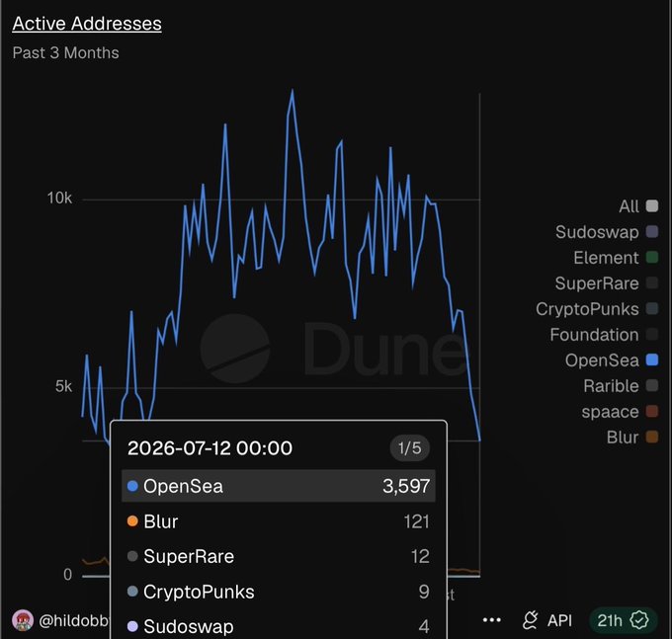This screenshot has width=672, height=639.
Task: Click the orange Blur swatch in tooltip
Action: click(x=132, y=521)
